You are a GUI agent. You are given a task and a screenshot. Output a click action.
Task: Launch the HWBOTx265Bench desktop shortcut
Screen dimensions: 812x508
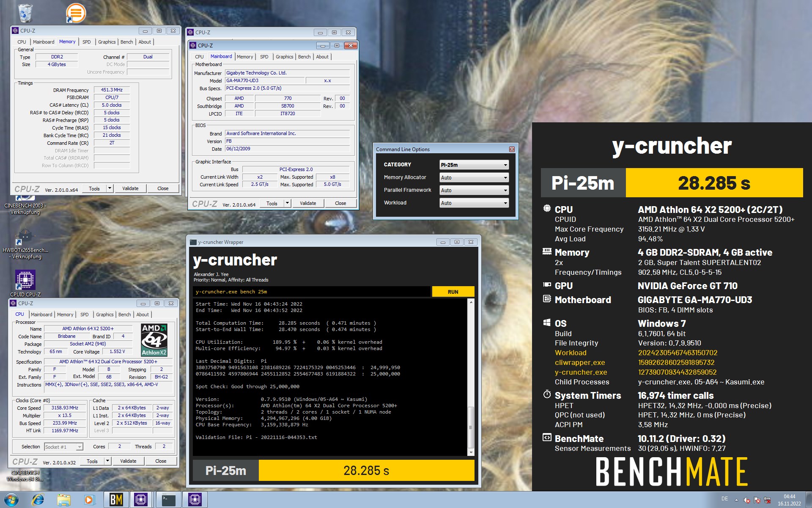[x=25, y=244]
